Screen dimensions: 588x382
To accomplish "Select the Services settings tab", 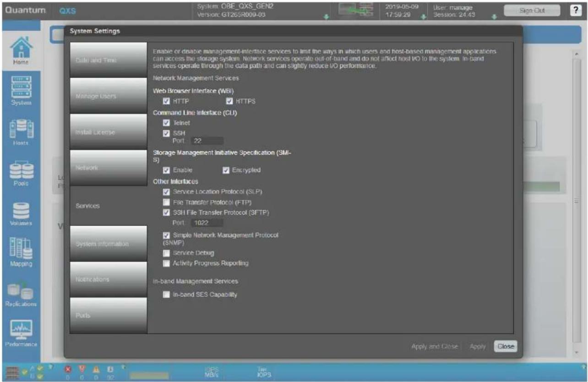I will coord(109,206).
